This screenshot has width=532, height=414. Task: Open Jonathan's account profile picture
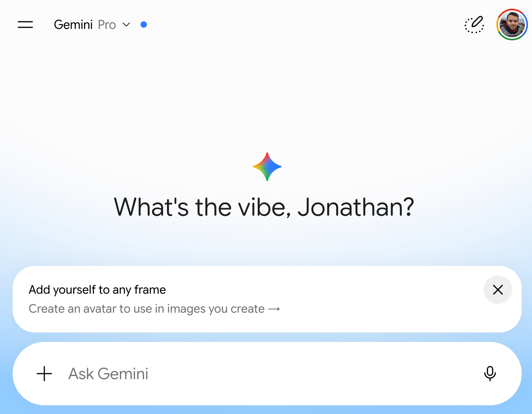click(512, 25)
